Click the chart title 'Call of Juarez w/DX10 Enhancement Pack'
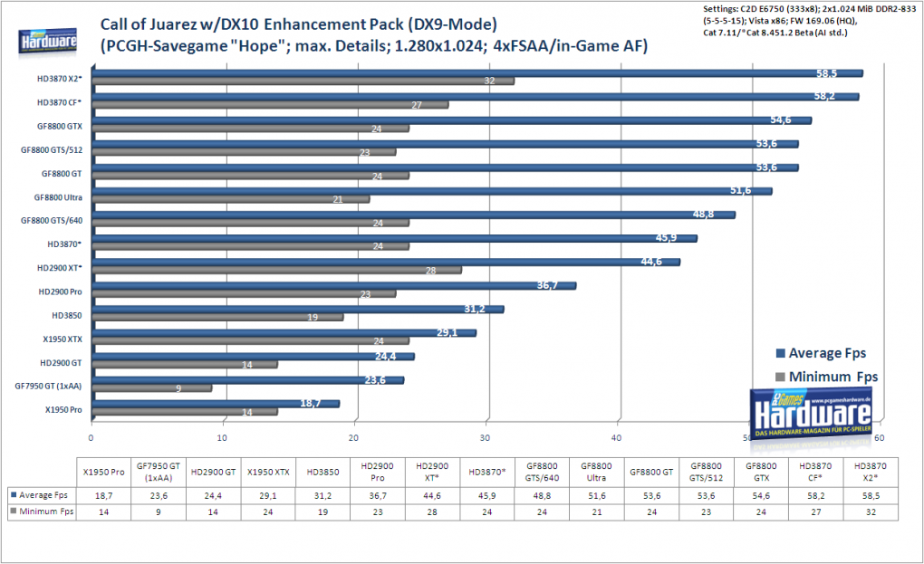924x564 pixels. [299, 24]
